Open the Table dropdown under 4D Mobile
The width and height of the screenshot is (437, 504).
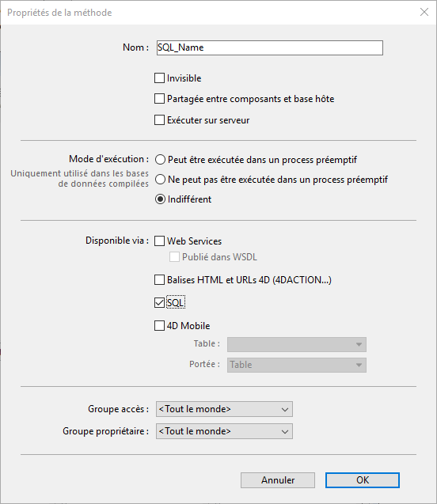(x=296, y=345)
